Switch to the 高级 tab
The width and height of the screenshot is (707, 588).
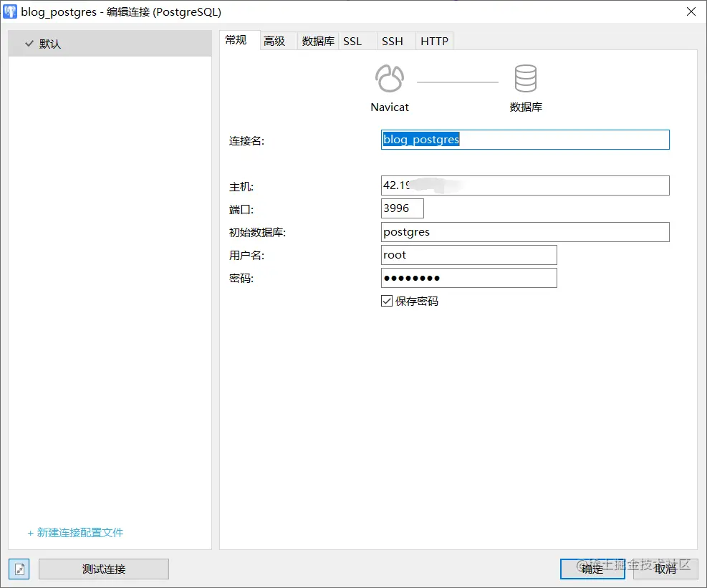[276, 41]
